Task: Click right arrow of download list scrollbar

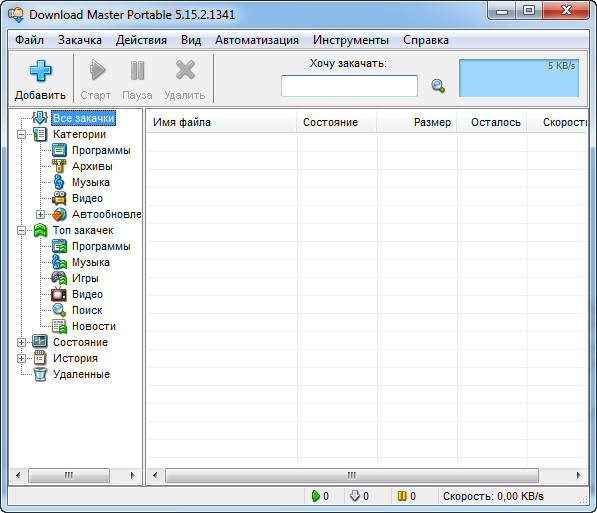Action: [x=578, y=475]
